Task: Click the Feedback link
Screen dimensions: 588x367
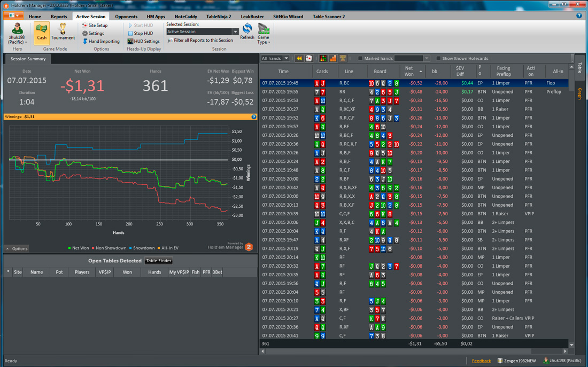Action: [481, 361]
